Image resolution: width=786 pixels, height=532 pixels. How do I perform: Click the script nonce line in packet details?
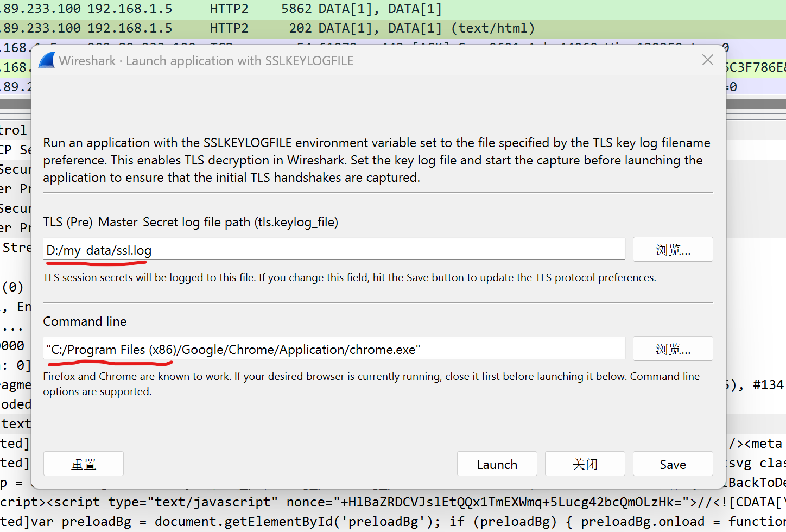pyautogui.click(x=393, y=502)
